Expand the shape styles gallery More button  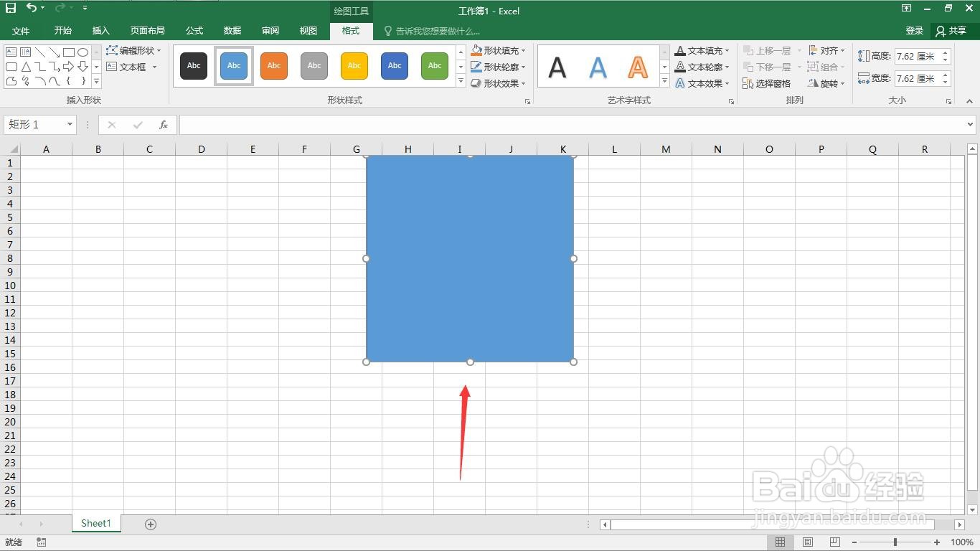[461, 82]
